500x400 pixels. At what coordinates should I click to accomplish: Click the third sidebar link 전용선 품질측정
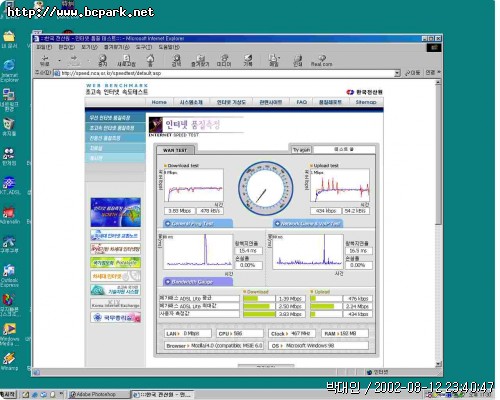tap(115, 138)
